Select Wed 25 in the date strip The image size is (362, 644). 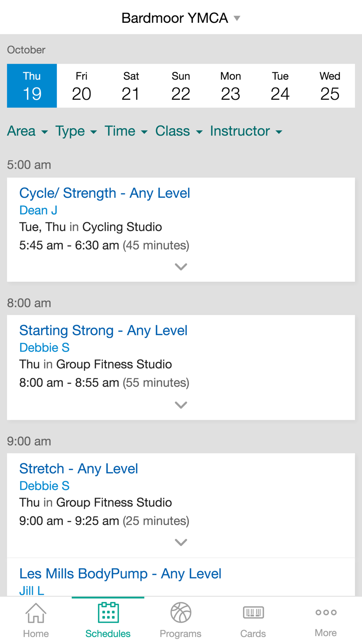pos(330,86)
